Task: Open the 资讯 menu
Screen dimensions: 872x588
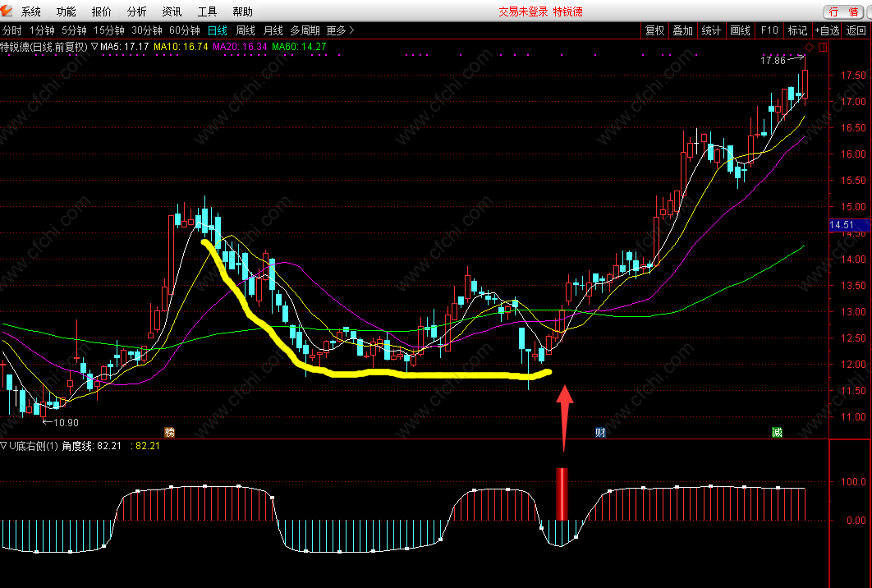Action: [172, 11]
